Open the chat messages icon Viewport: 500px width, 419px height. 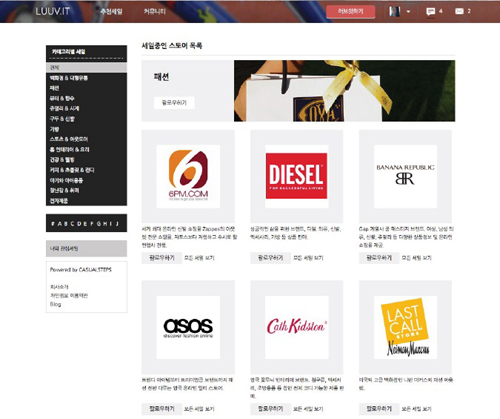click(431, 12)
